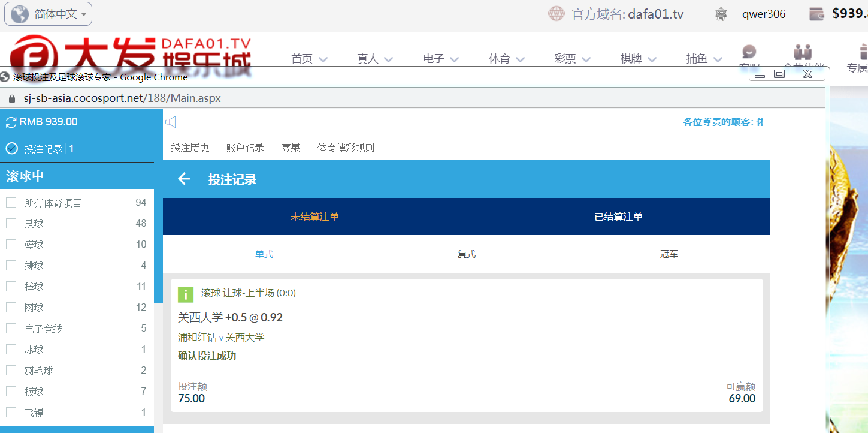Image resolution: width=868 pixels, height=433 pixels.
Task: Open the 投注历史 menu item
Action: click(x=190, y=148)
